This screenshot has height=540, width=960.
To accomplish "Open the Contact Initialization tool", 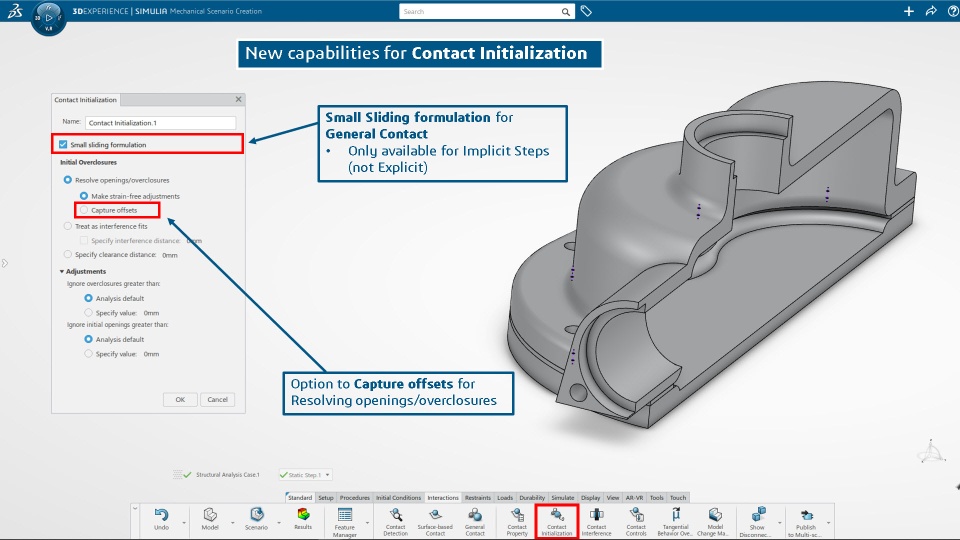I will pyautogui.click(x=557, y=522).
